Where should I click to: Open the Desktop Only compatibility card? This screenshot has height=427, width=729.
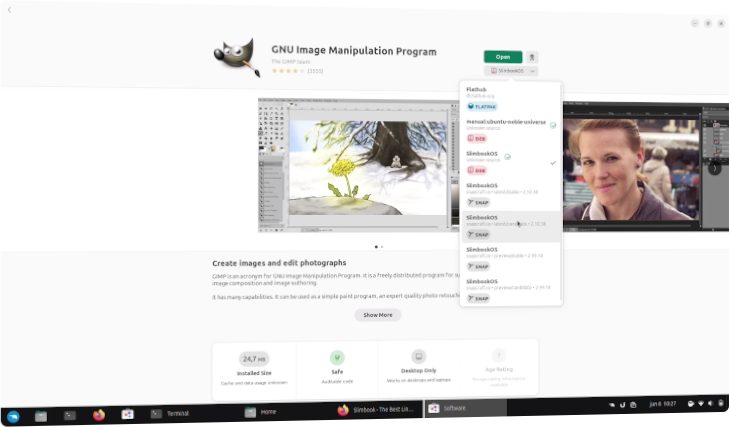418,370
